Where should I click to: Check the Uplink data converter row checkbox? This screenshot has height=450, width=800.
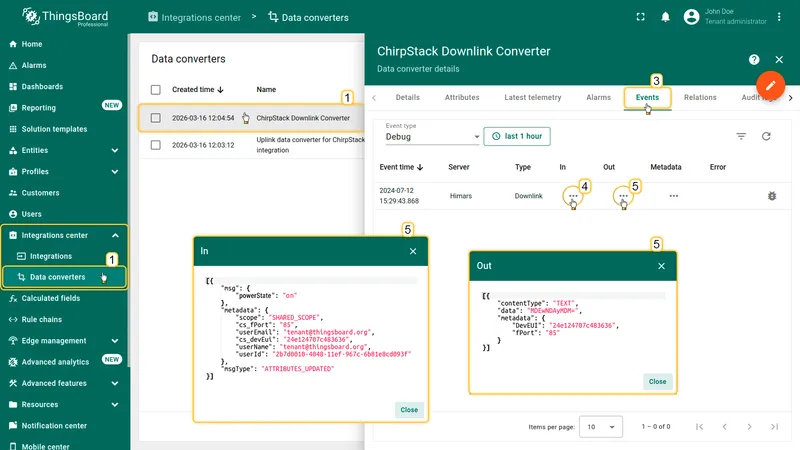(156, 145)
